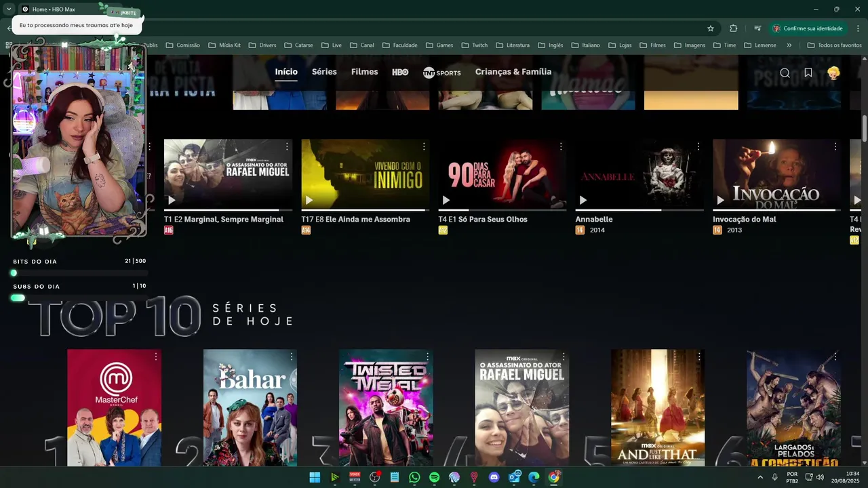
Task: Open Outlook from the taskbar
Action: pyautogui.click(x=514, y=477)
